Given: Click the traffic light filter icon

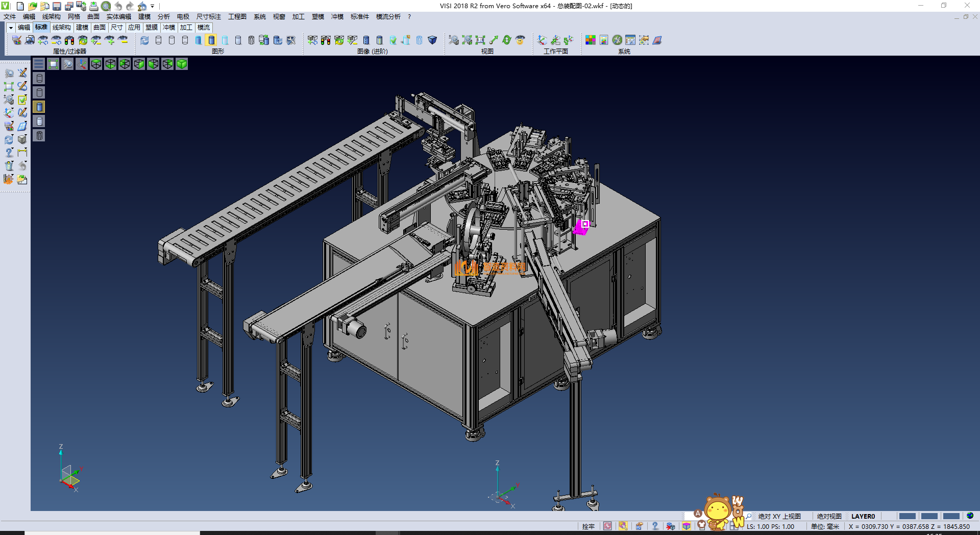Looking at the screenshot, I should (x=69, y=40).
